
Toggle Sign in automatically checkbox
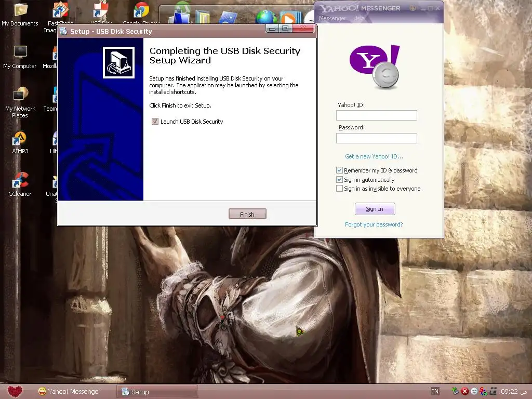click(339, 179)
